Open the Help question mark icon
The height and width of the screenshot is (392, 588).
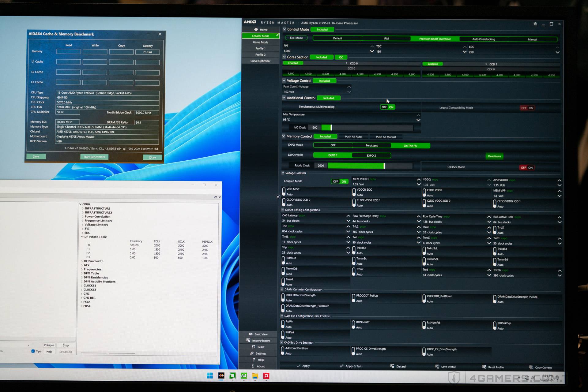point(254,360)
